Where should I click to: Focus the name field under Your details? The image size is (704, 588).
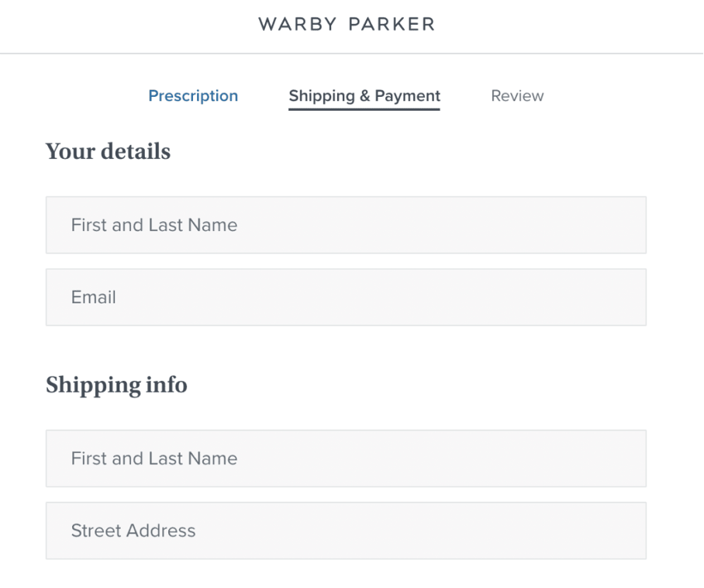[x=346, y=225]
